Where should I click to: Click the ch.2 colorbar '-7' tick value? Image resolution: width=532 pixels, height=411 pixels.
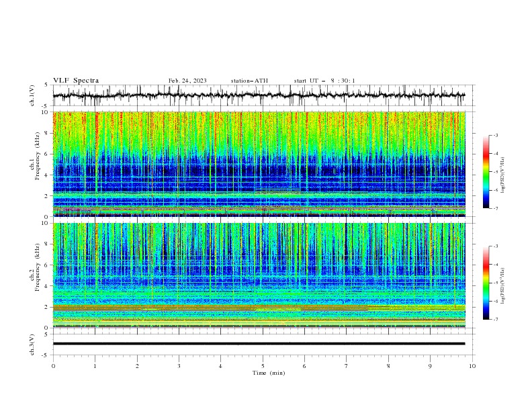click(x=496, y=320)
